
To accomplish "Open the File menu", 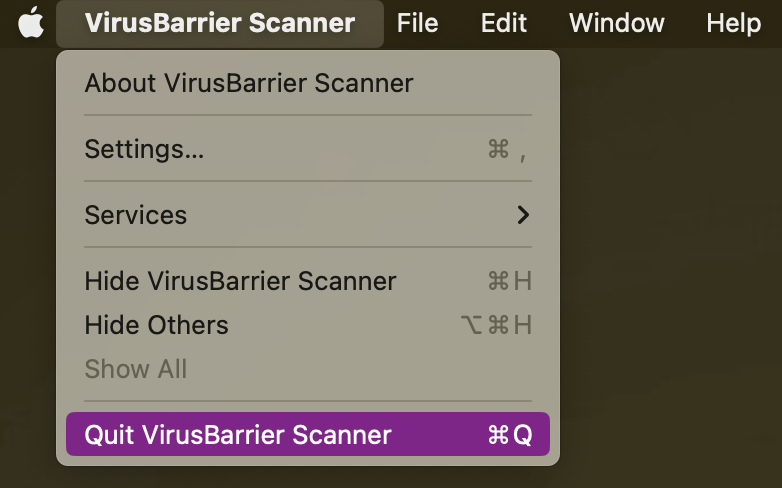I will [x=417, y=23].
